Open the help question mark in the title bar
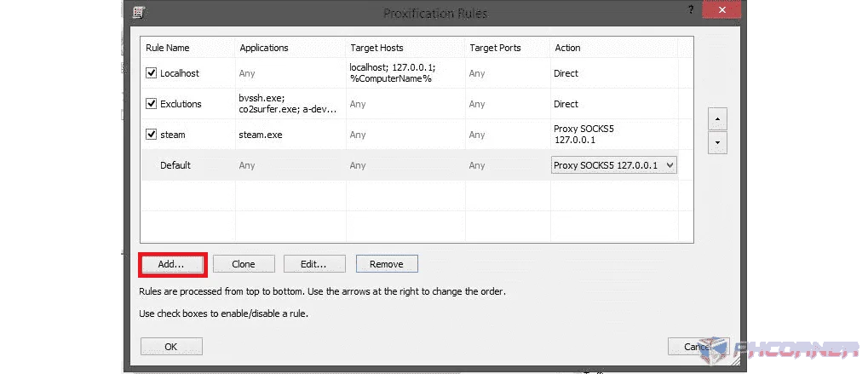The width and height of the screenshot is (868, 374). (x=691, y=10)
